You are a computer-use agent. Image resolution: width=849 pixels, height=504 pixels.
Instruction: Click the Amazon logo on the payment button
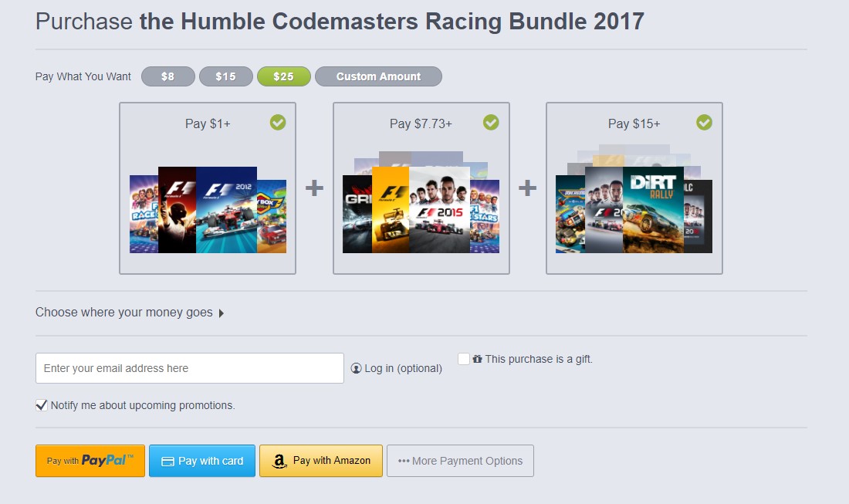coord(279,461)
